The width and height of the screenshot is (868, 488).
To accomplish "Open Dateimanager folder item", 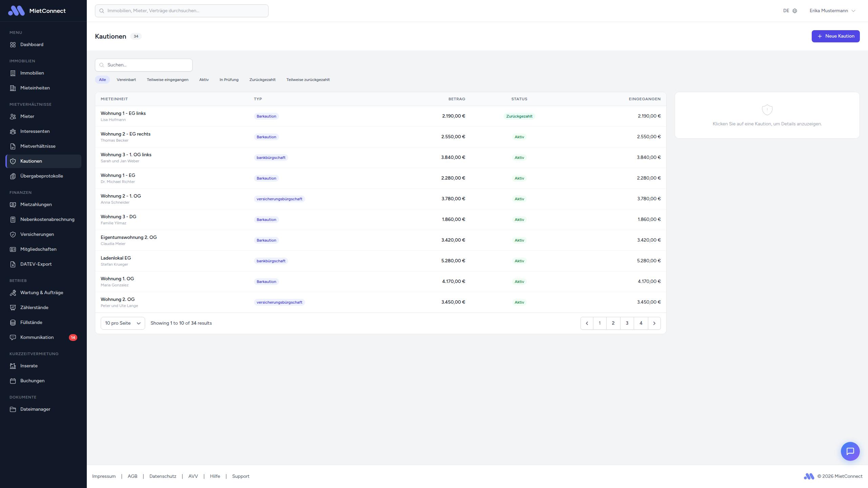I will coord(35,409).
